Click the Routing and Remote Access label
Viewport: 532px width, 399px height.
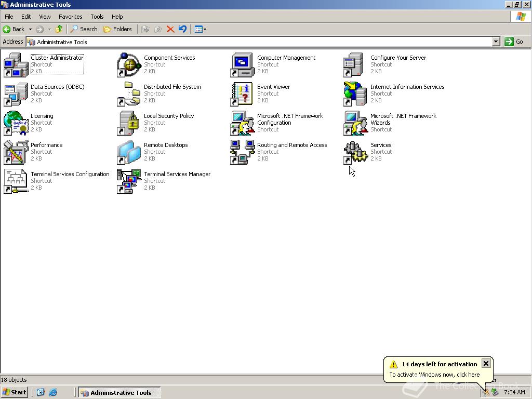pos(292,145)
